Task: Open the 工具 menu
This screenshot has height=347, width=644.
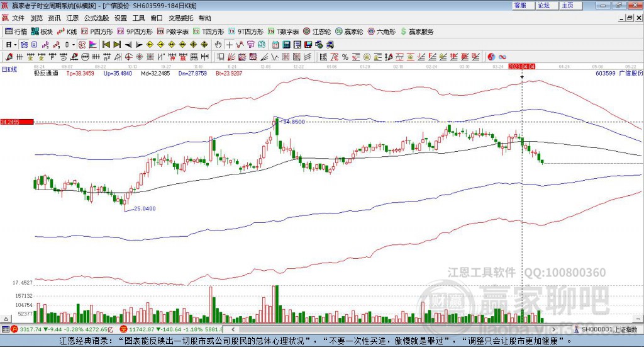Action: pyautogui.click(x=139, y=18)
